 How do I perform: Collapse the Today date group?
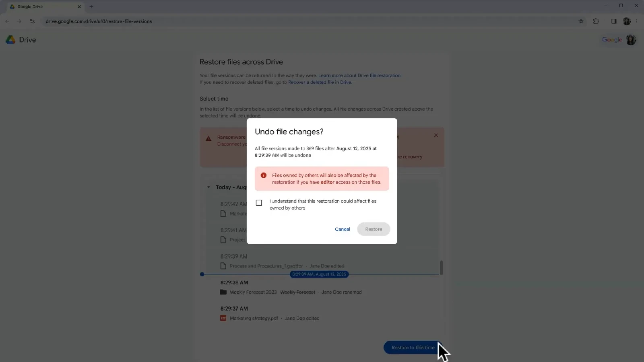tap(208, 187)
